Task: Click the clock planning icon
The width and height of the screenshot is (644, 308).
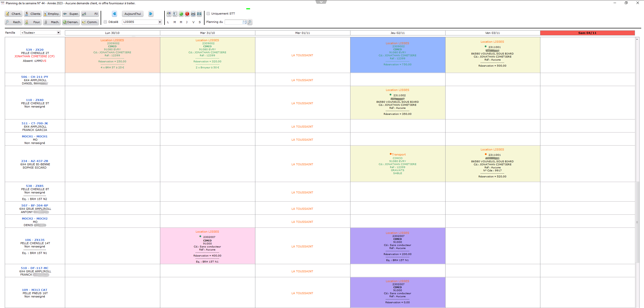Action: [x=175, y=14]
